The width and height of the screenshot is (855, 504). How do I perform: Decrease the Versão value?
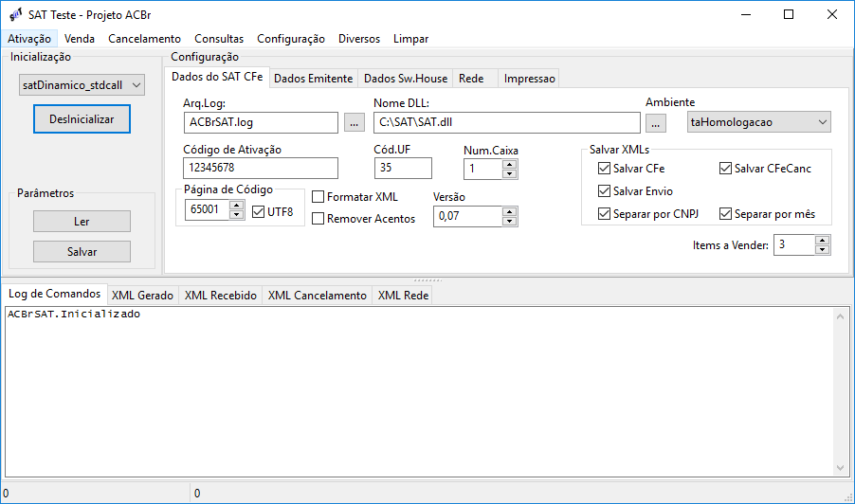click(509, 221)
